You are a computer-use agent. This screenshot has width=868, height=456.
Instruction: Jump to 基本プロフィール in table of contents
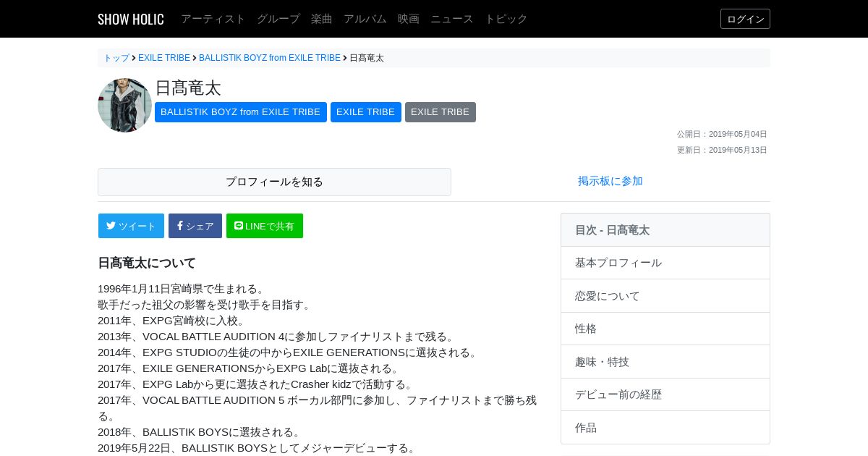point(665,263)
